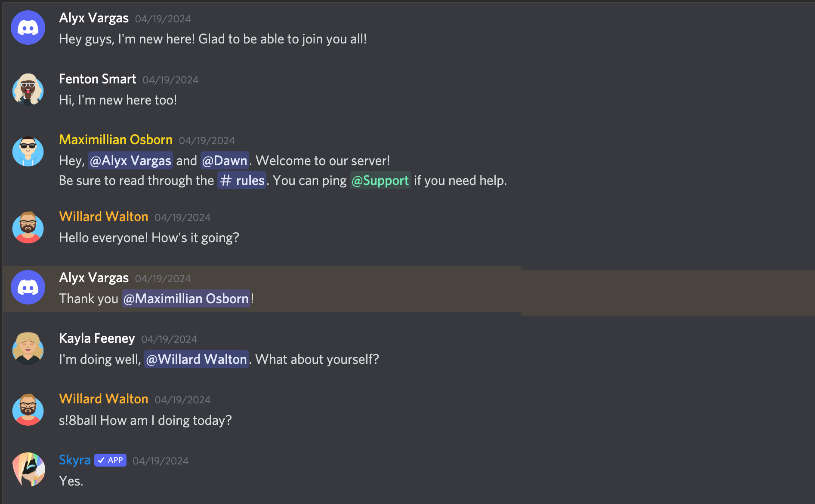Click Alyx Vargas's Discord avatar in first message
Screen dimensions: 815x504
click(28, 28)
